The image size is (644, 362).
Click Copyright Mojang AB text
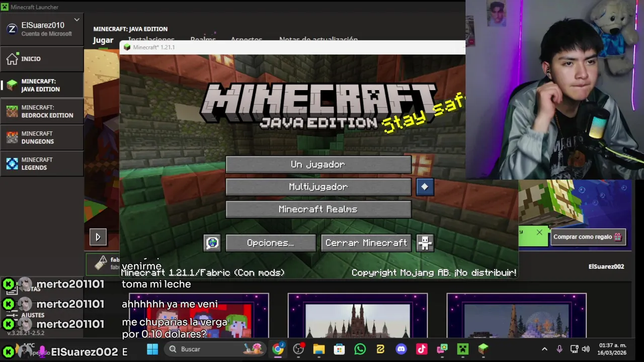click(x=434, y=273)
